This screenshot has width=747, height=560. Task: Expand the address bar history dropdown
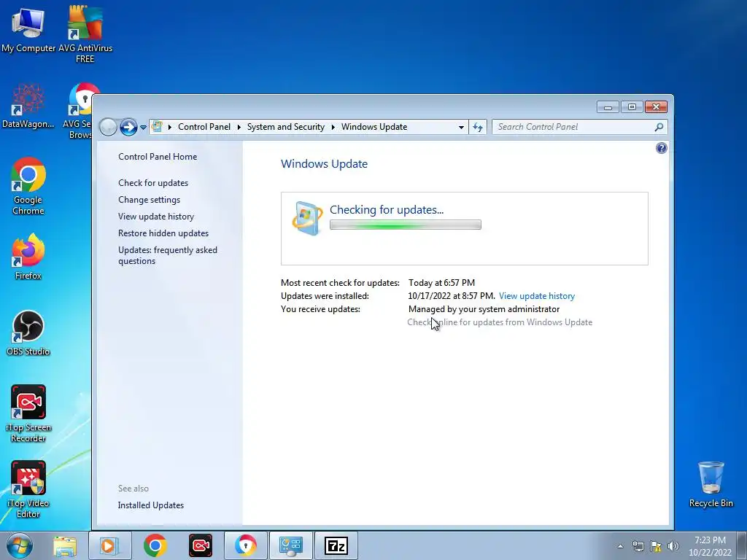(x=461, y=127)
